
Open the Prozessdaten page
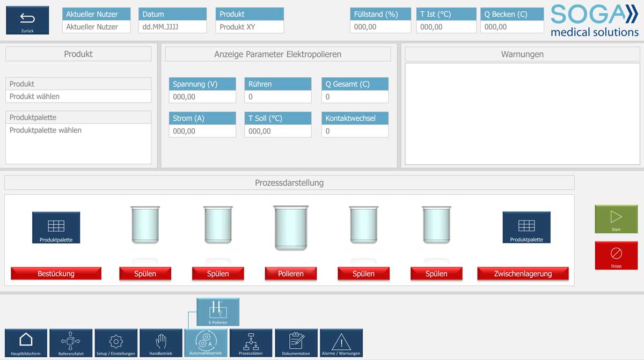pyautogui.click(x=251, y=342)
